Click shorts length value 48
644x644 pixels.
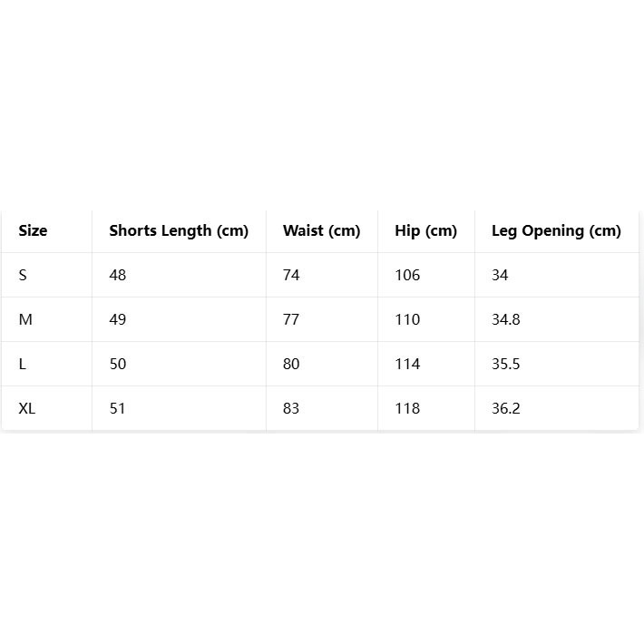coord(118,275)
